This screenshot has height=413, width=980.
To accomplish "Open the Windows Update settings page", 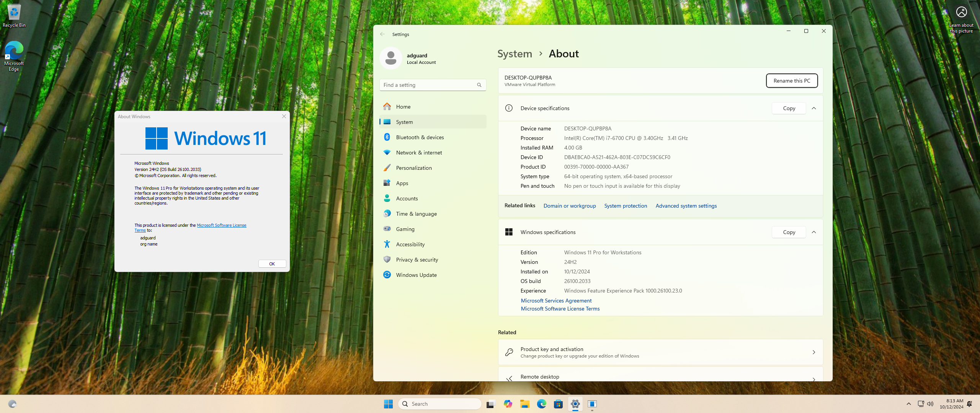I will tap(433, 275).
